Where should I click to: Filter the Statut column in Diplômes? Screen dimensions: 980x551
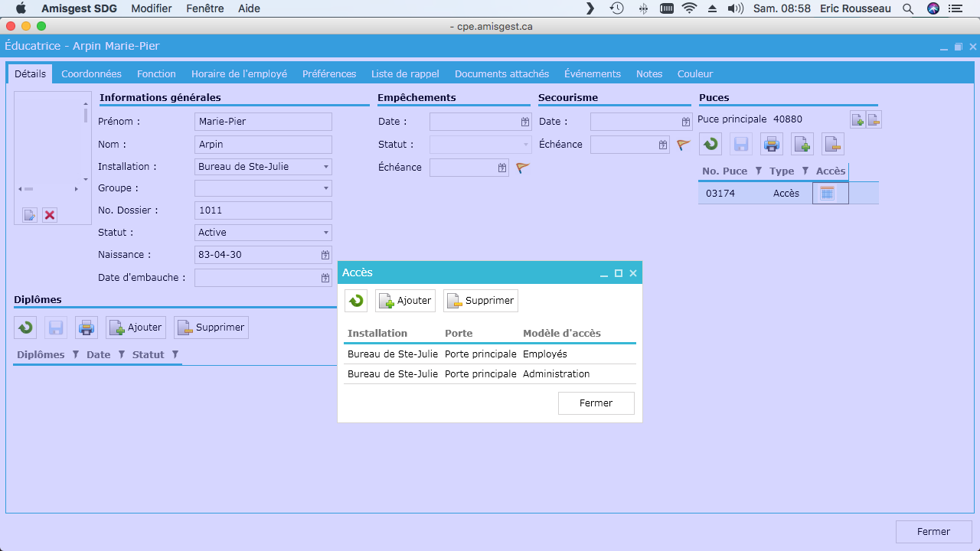click(175, 355)
